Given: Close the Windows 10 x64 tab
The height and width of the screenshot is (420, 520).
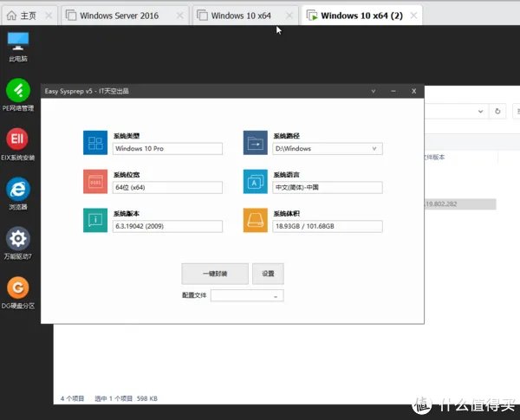Looking at the screenshot, I should pyautogui.click(x=289, y=16).
